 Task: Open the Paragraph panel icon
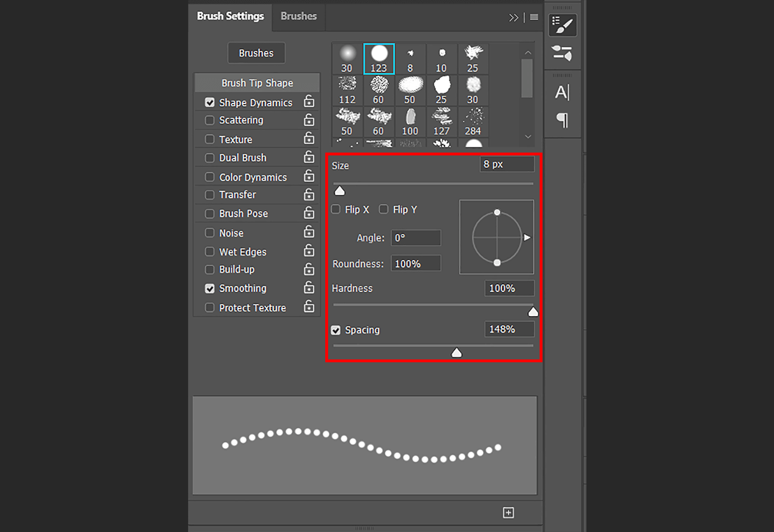562,119
